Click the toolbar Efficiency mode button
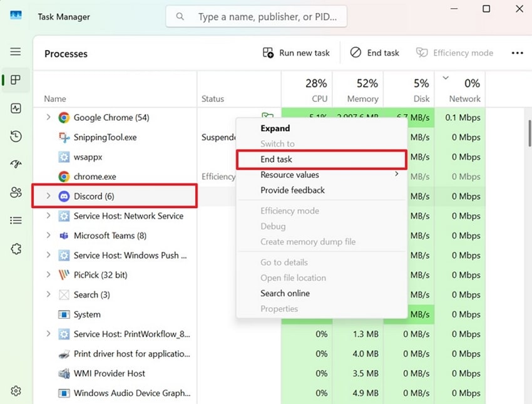The height and width of the screenshot is (404, 532). pyautogui.click(x=454, y=53)
